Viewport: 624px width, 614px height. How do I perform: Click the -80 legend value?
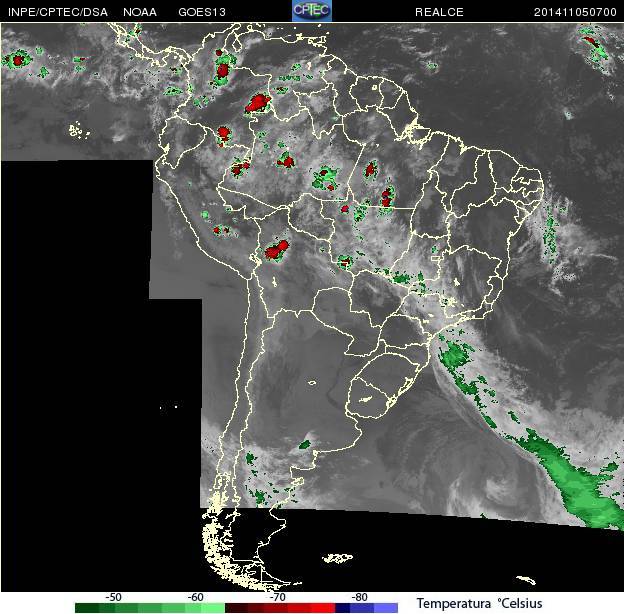click(359, 597)
